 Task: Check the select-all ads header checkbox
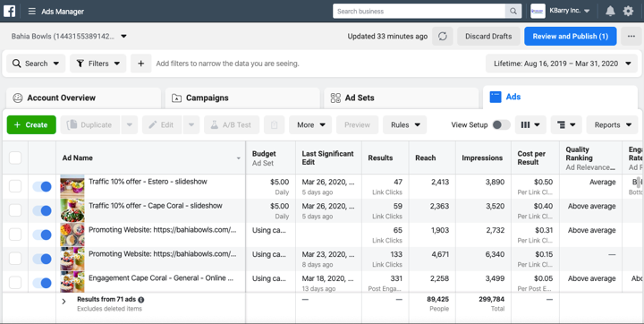pyautogui.click(x=15, y=158)
